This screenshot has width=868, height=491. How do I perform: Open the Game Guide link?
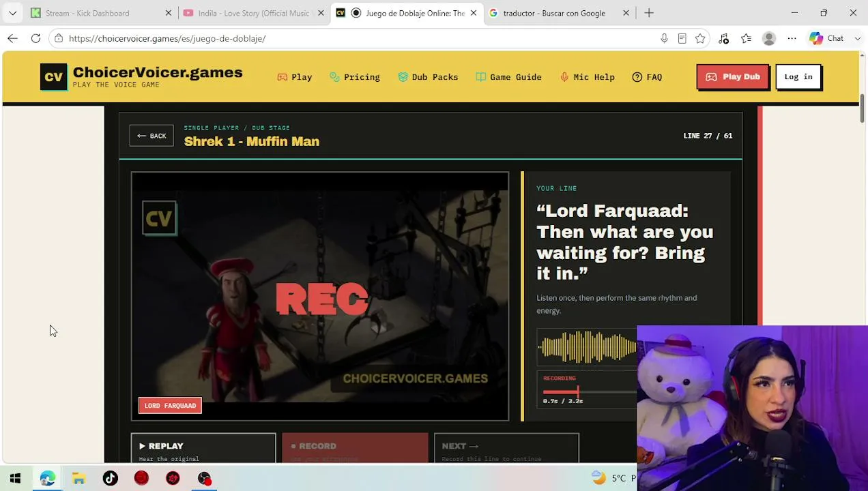click(509, 77)
